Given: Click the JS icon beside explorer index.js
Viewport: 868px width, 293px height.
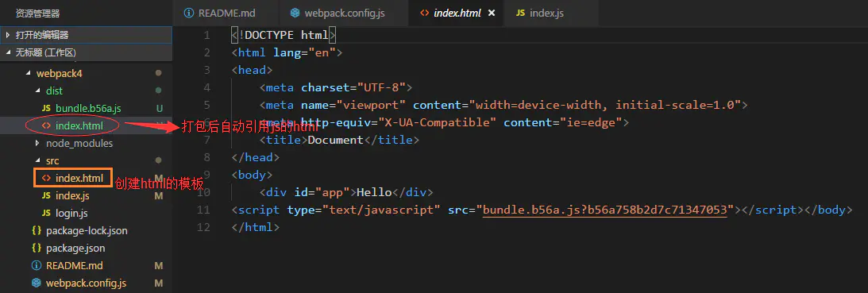Looking at the screenshot, I should (47, 195).
